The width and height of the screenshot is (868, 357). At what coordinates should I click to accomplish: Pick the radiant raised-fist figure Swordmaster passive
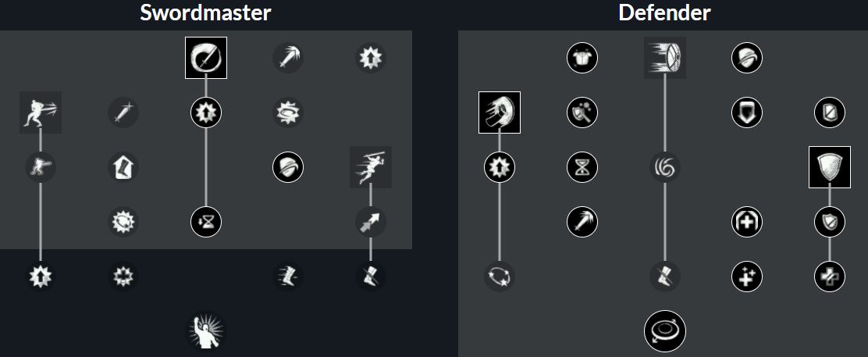[x=206, y=331]
